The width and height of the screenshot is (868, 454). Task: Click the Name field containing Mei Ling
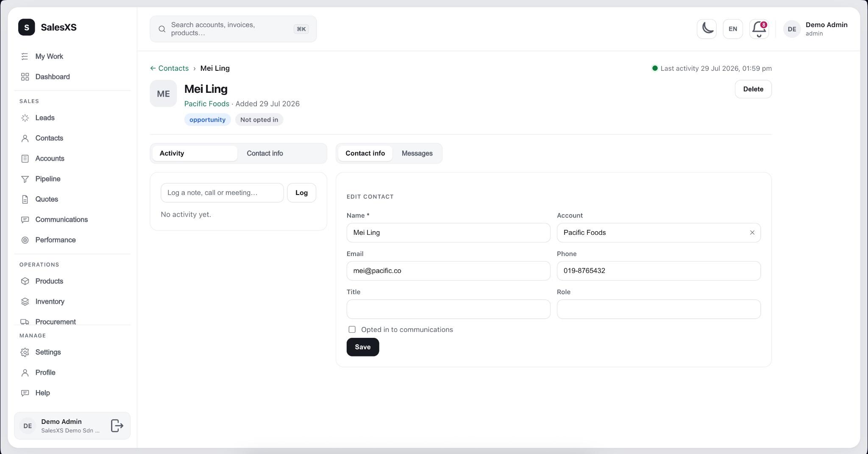(x=448, y=233)
